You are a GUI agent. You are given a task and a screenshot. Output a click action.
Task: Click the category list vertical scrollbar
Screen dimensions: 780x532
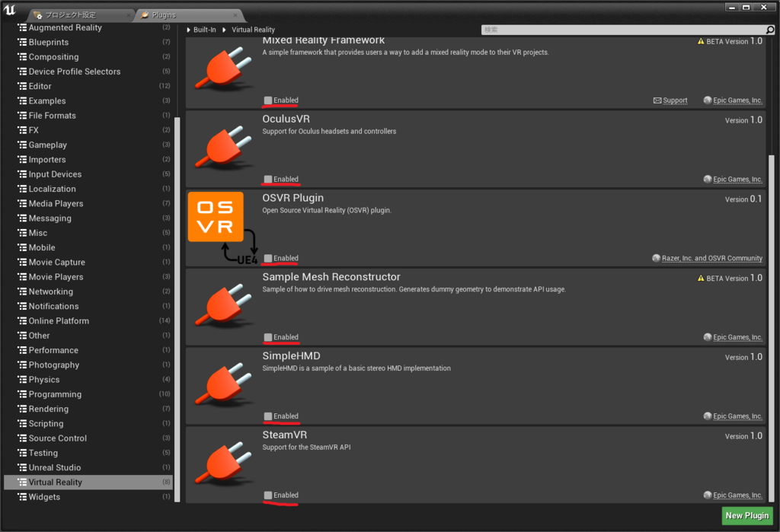(x=177, y=309)
